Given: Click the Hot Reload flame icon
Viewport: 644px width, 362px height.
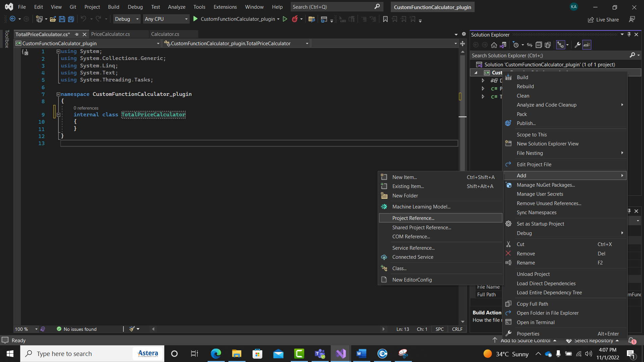Looking at the screenshot, I should 295,19.
